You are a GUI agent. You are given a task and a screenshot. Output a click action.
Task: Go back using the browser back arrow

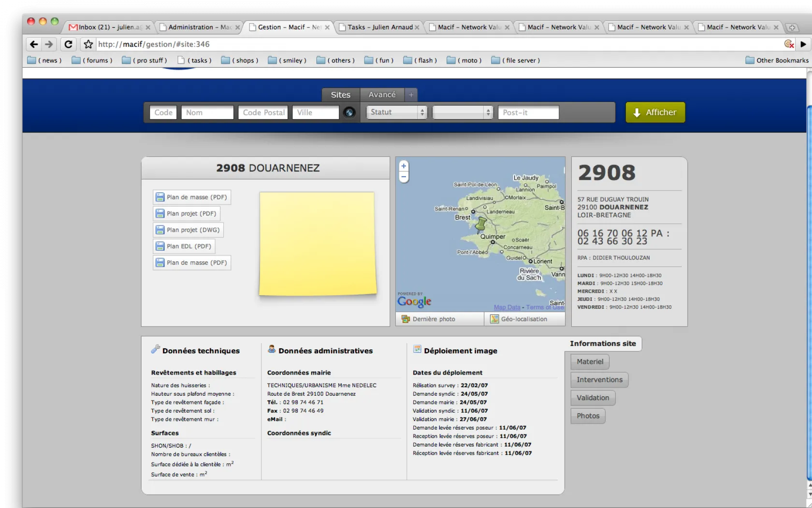coord(33,44)
